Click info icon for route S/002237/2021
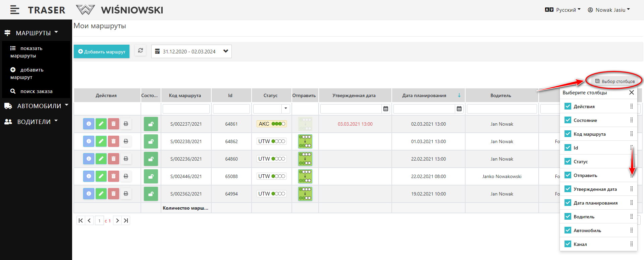 [x=89, y=124]
